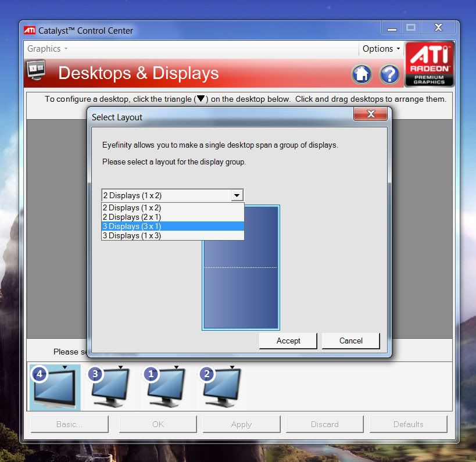Click the Discard button
The width and height of the screenshot is (476, 462).
(324, 424)
